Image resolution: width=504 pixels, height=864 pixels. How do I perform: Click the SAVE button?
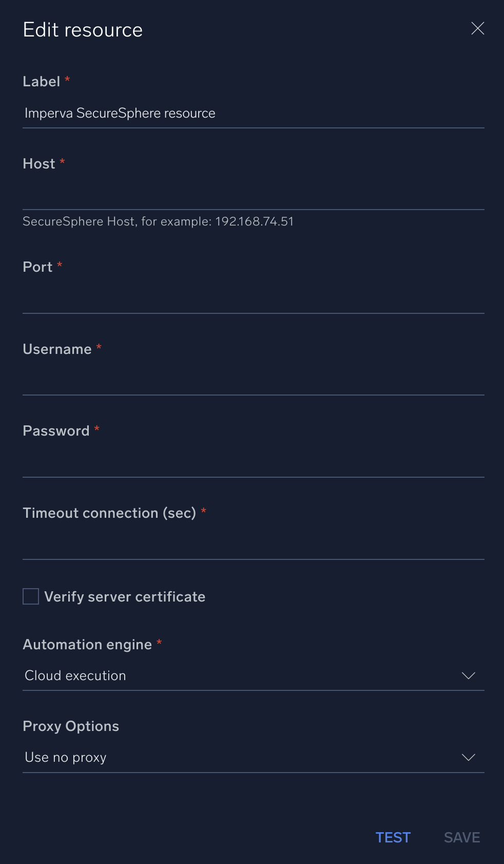click(x=461, y=837)
